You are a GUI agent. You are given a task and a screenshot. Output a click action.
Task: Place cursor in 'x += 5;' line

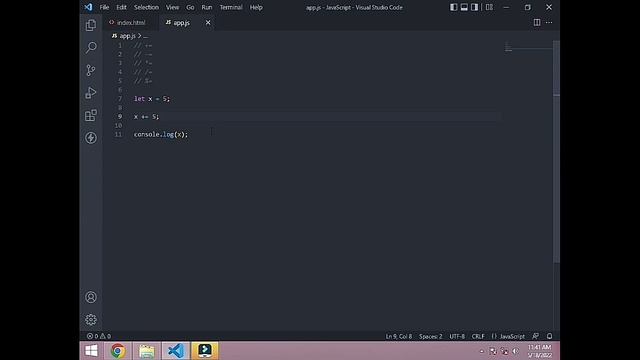tap(147, 117)
